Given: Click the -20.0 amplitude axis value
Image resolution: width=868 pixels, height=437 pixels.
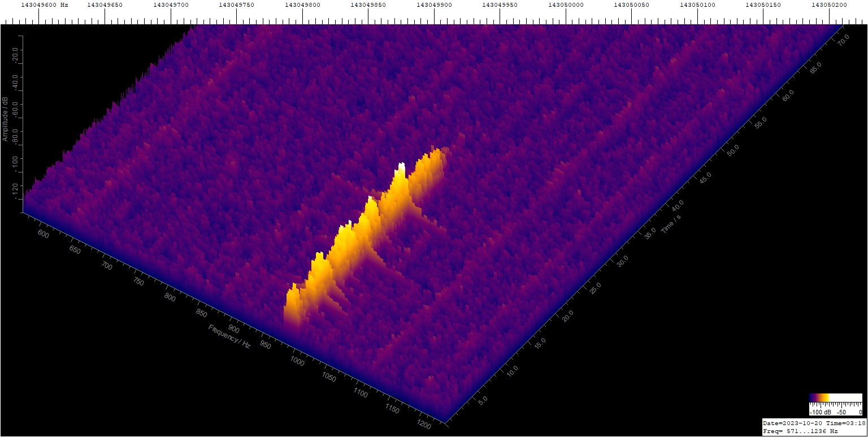Looking at the screenshot, I should [x=15, y=55].
